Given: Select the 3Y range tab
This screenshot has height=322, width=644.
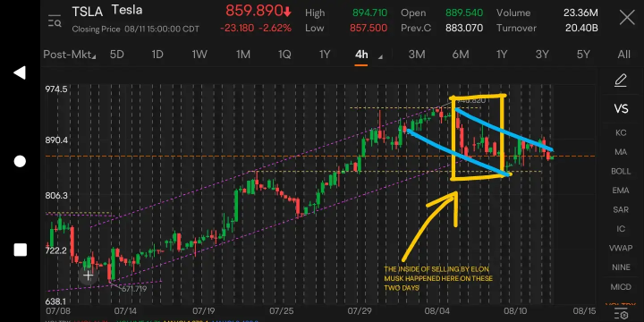Looking at the screenshot, I should pyautogui.click(x=542, y=55).
